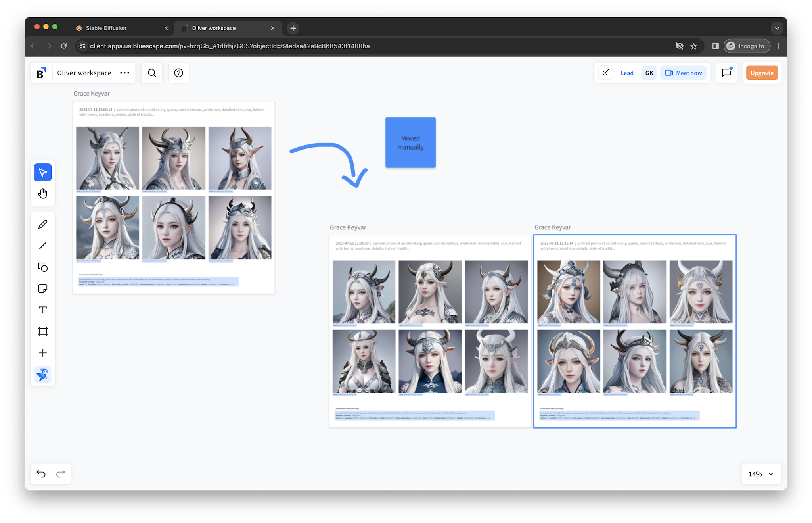Open workspace three-dot options menu
The height and width of the screenshot is (523, 812).
pyautogui.click(x=125, y=73)
